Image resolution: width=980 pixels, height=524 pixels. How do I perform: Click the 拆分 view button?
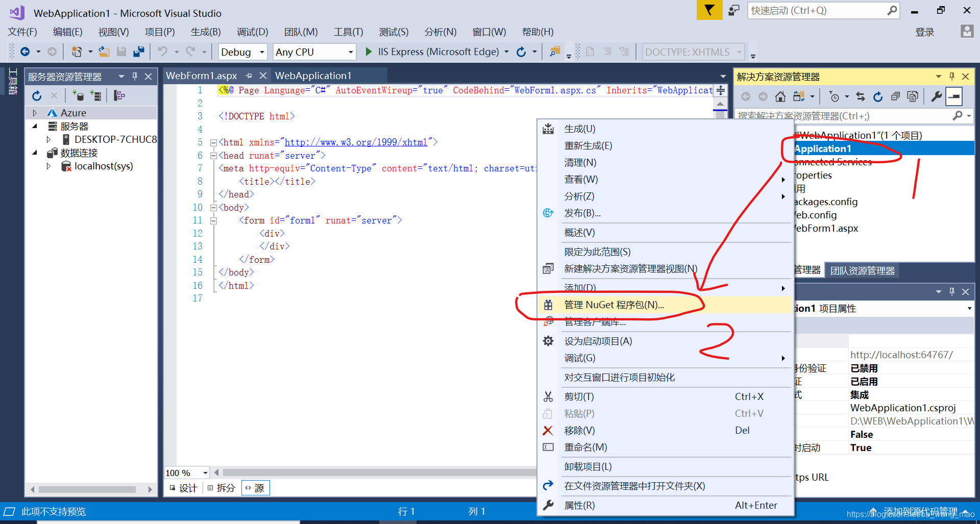222,488
